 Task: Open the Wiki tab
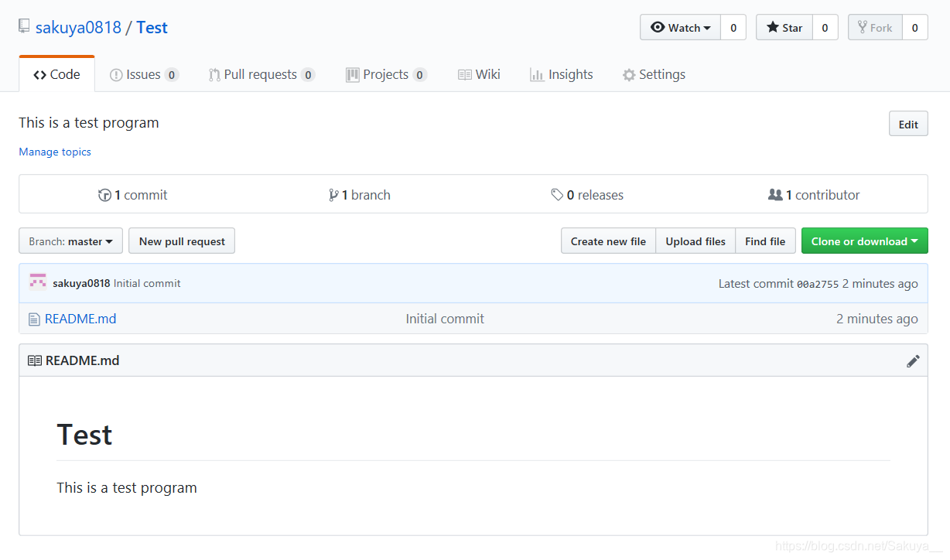479,74
